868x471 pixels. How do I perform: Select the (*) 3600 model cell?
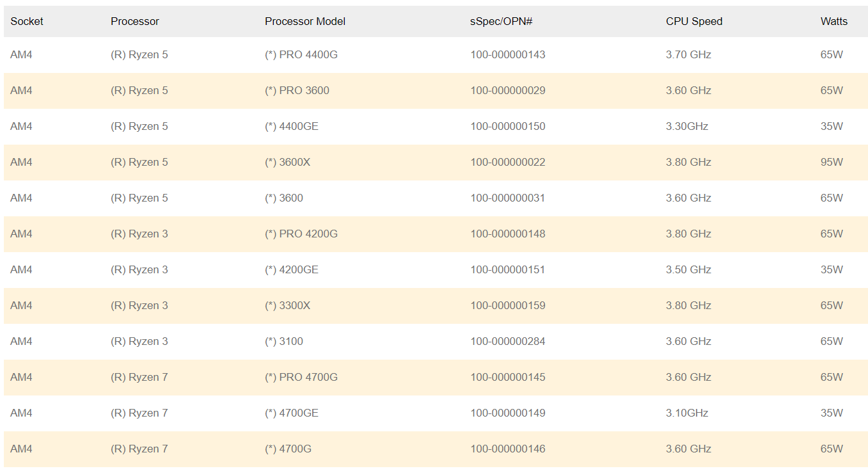point(284,198)
